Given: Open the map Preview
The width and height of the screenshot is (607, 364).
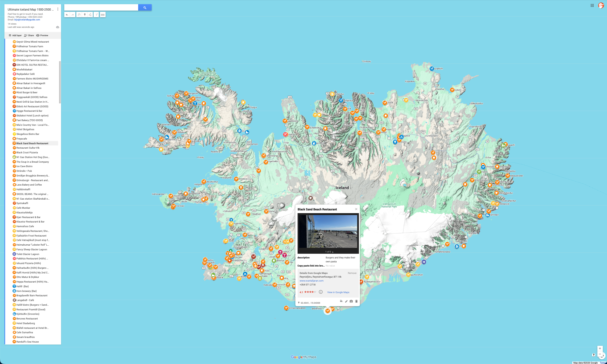Looking at the screenshot, I should (x=42, y=35).
